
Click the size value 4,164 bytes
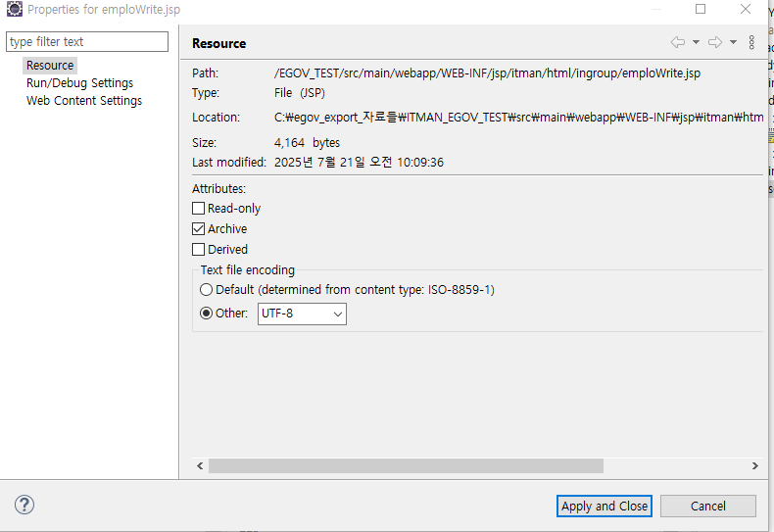coord(307,143)
